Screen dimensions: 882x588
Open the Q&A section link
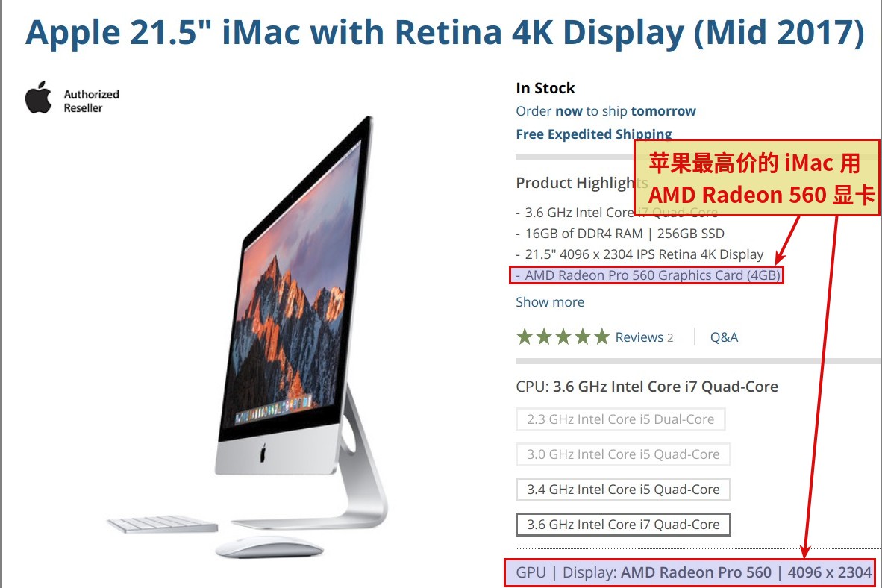tap(724, 337)
